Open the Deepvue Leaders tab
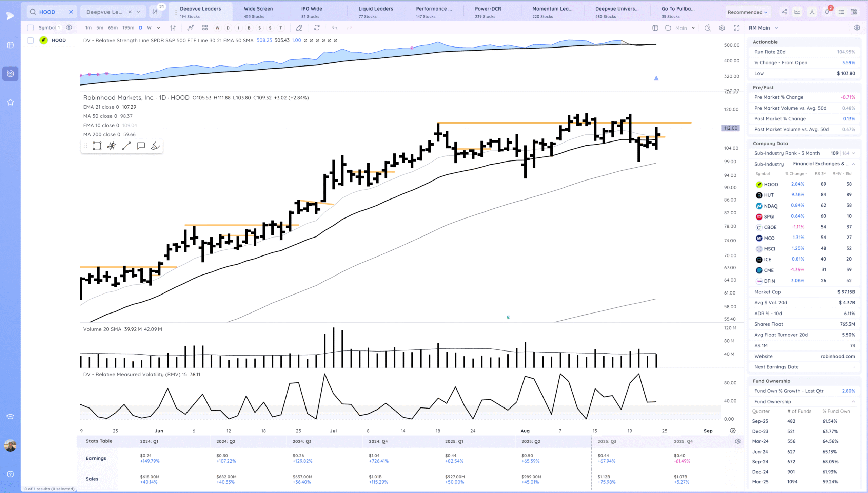Image resolution: width=868 pixels, height=493 pixels. click(x=200, y=12)
